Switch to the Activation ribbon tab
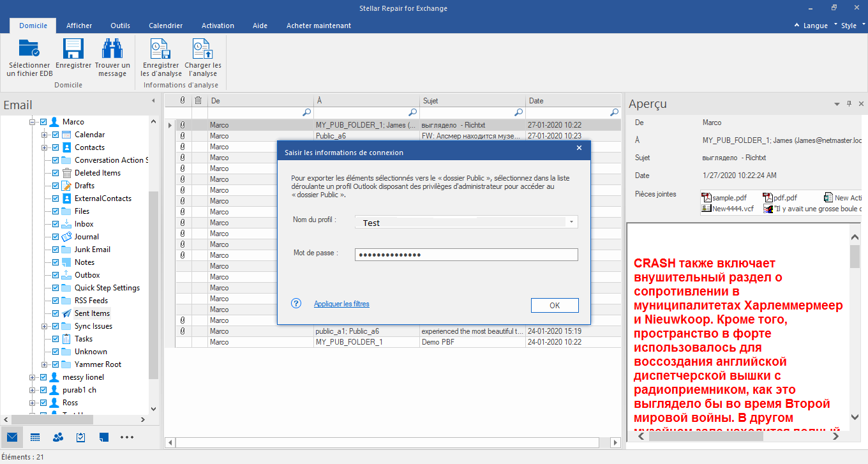This screenshot has height=464, width=868. (218, 26)
